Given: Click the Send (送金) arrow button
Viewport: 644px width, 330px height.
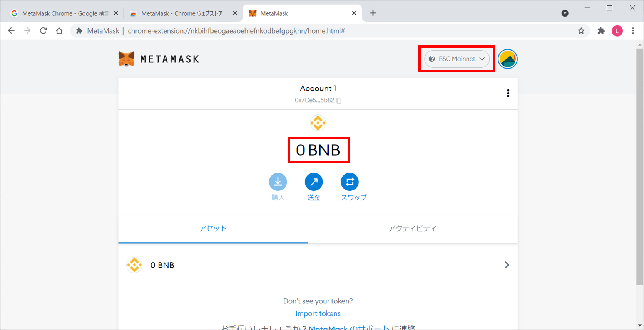Looking at the screenshot, I should tap(314, 182).
